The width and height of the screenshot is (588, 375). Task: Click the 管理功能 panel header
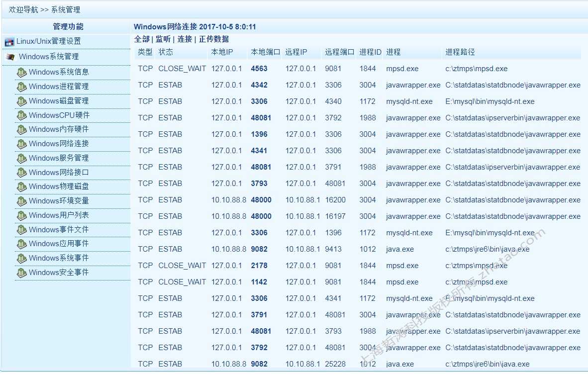click(x=68, y=27)
